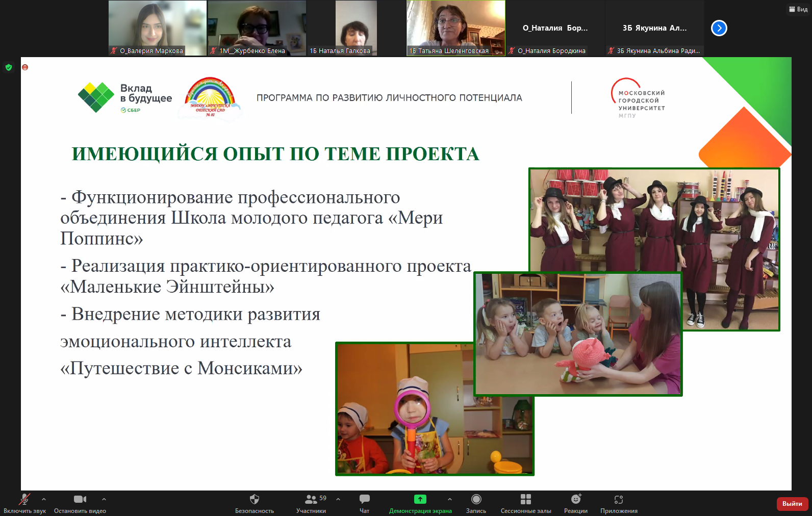Start Демонстрация экрана sharing
812x516 pixels.
point(420,503)
